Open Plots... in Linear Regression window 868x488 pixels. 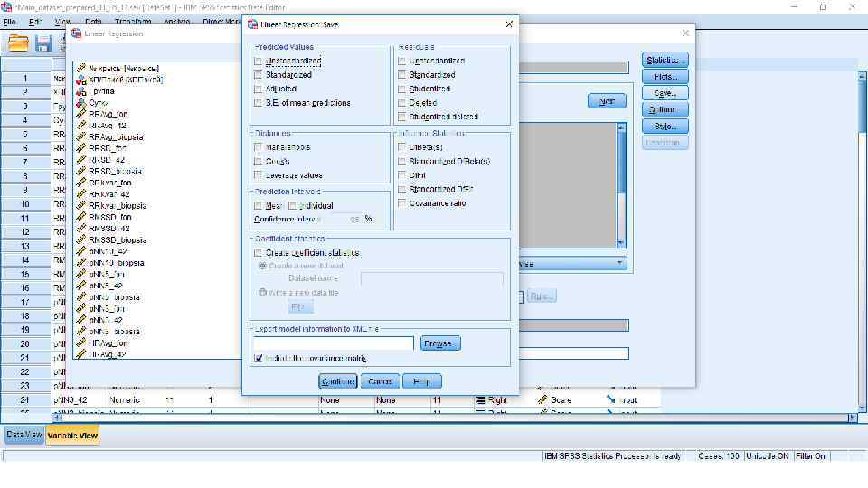[665, 77]
